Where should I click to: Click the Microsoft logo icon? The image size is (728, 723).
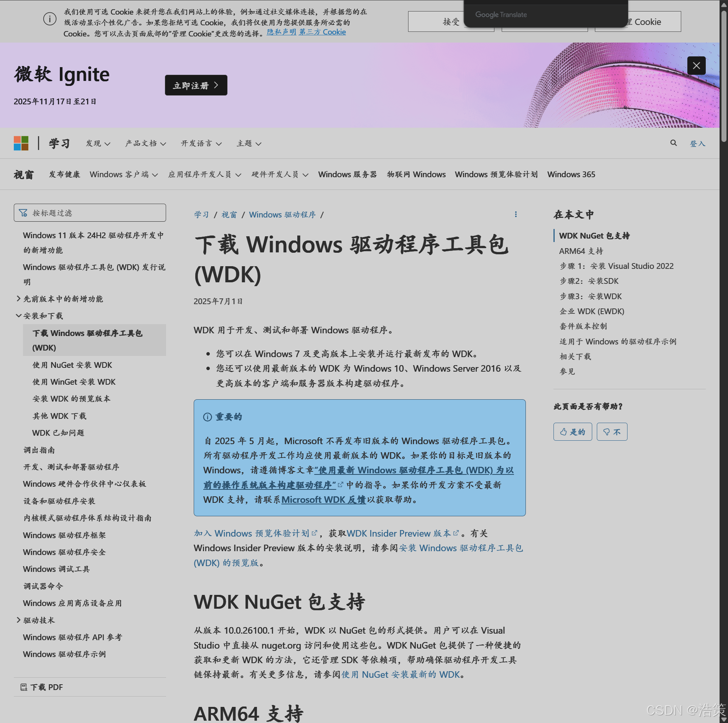[21, 143]
